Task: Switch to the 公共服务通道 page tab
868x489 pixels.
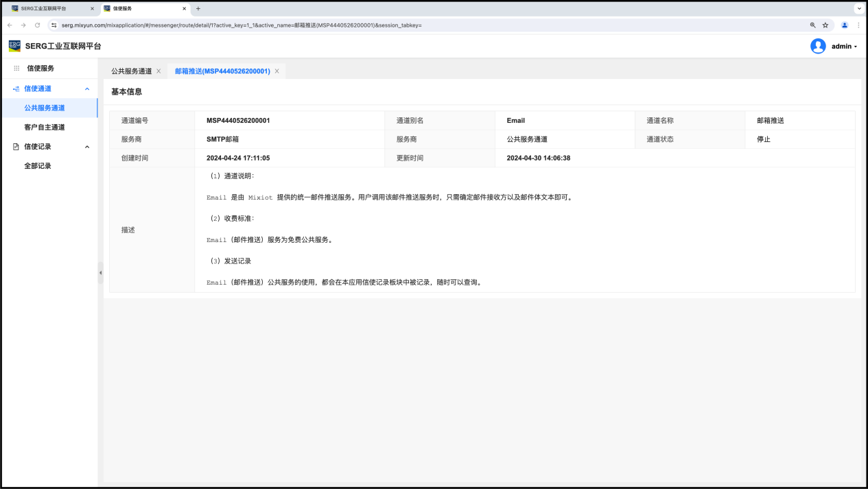Action: [x=131, y=71]
